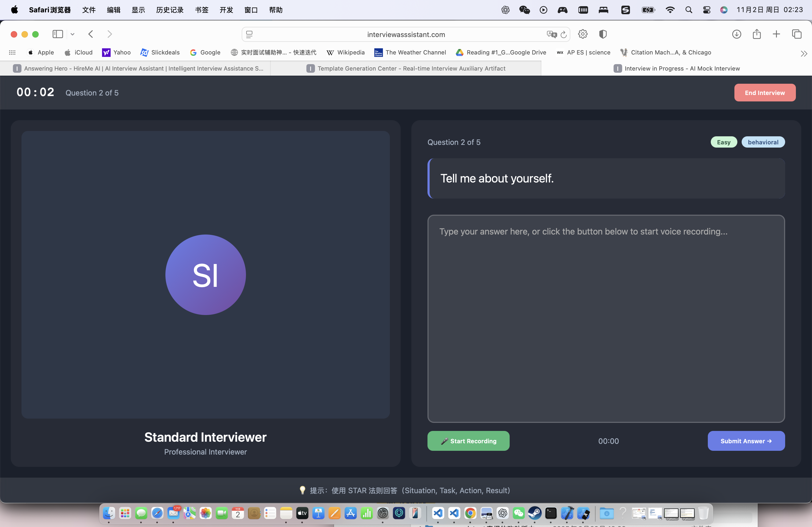
Task: Click the translate page icon in address bar
Action: 551,34
